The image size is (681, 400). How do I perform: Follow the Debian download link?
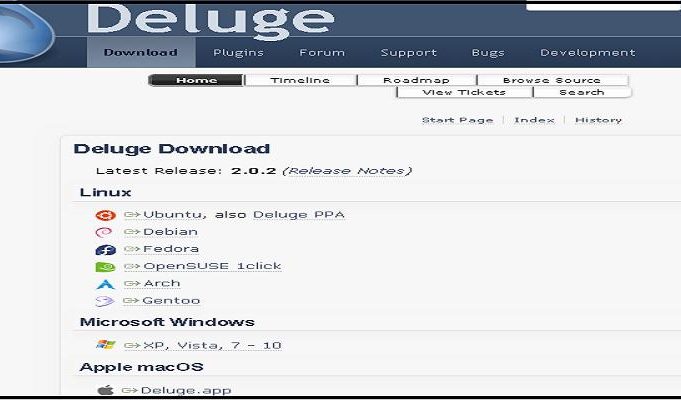pyautogui.click(x=161, y=232)
